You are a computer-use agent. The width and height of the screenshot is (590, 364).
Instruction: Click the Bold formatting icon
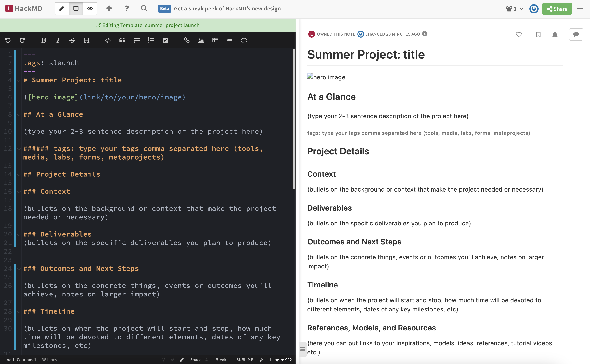[44, 40]
